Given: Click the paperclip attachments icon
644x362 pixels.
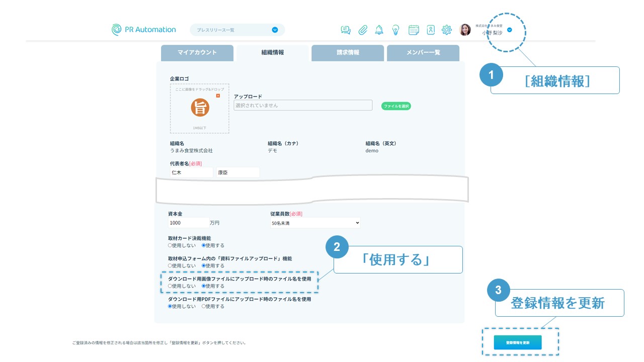Looking at the screenshot, I should (x=363, y=30).
